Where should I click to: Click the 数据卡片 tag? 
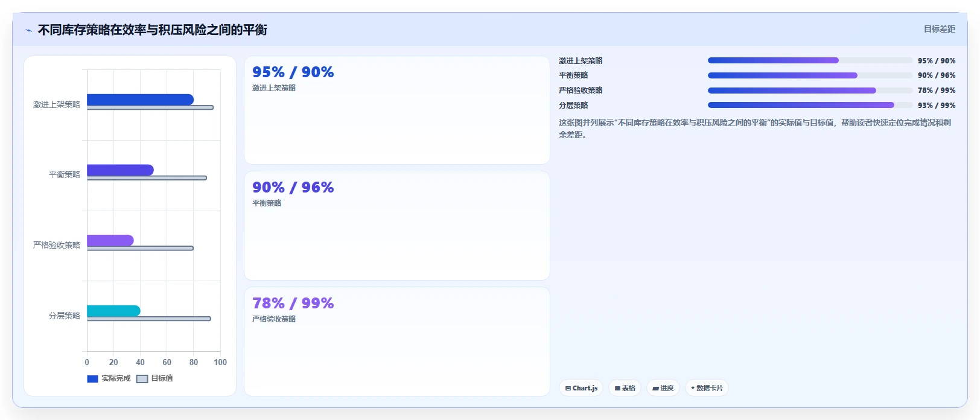[x=707, y=388]
